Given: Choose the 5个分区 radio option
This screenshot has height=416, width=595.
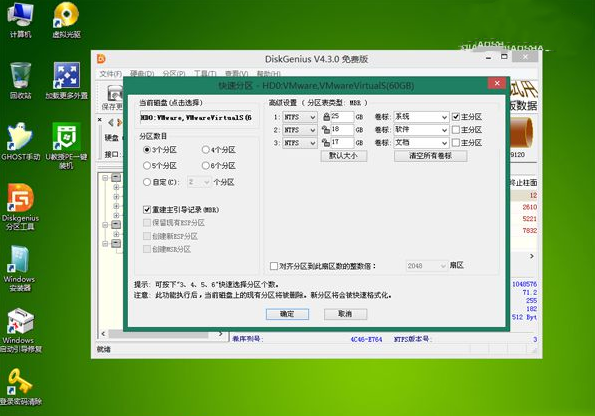Looking at the screenshot, I should (147, 165).
